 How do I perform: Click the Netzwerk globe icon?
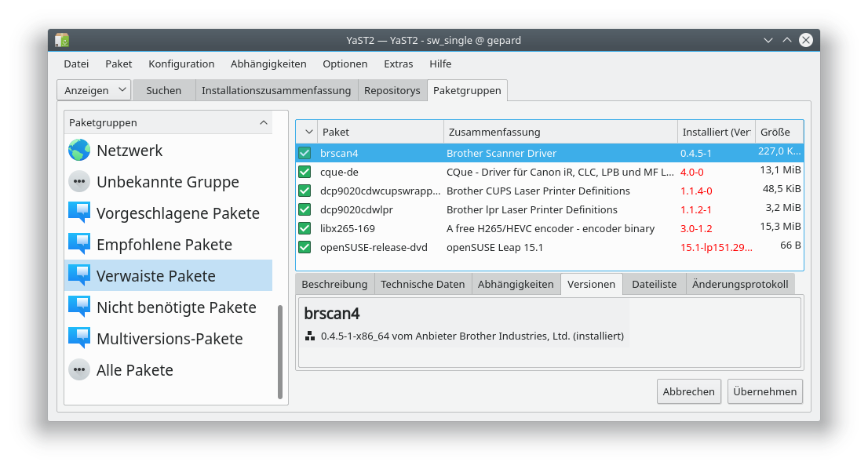click(79, 150)
